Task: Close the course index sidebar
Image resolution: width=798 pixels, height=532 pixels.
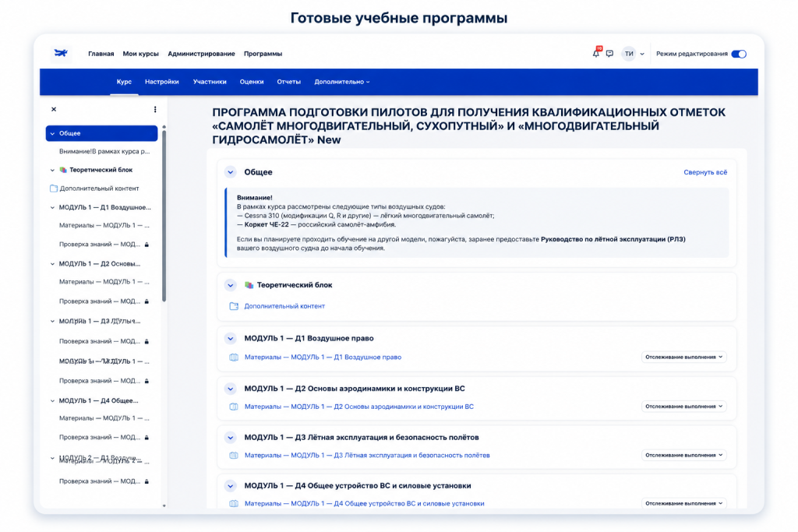Action: point(54,109)
